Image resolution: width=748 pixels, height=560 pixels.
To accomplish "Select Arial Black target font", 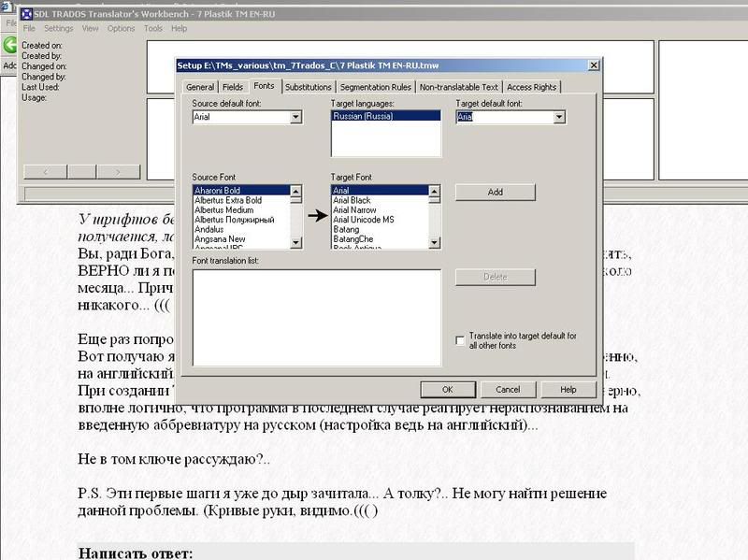I will 381,200.
